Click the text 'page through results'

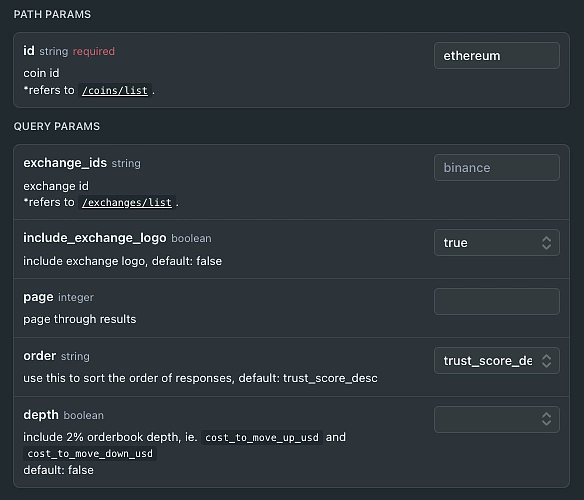pos(80,319)
